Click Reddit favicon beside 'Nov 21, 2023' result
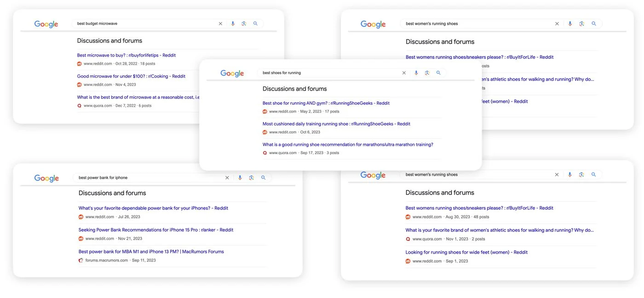Image resolution: width=644 pixels, height=298 pixels. pyautogui.click(x=81, y=239)
